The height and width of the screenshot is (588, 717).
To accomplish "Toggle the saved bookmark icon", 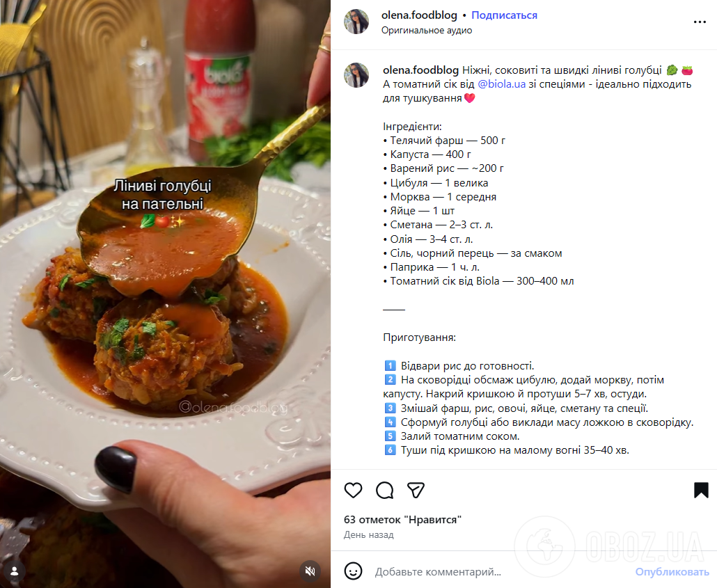I will (700, 490).
